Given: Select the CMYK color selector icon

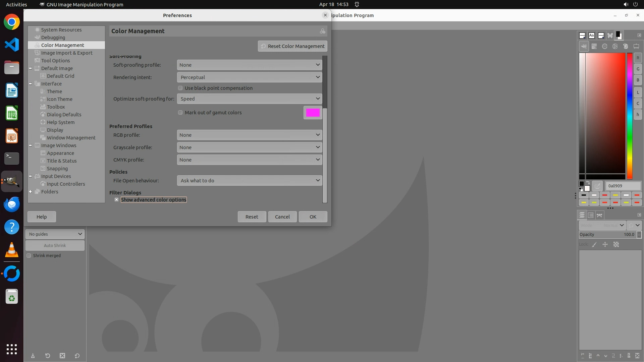Looking at the screenshot, I should coord(594,47).
